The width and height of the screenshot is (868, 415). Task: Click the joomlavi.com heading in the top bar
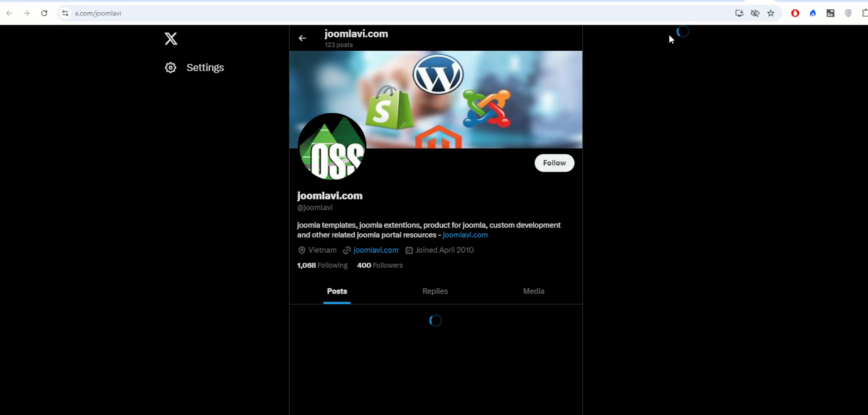356,34
